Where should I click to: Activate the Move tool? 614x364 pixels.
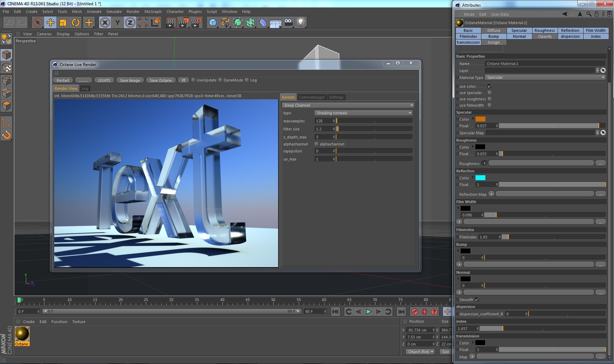(x=50, y=23)
